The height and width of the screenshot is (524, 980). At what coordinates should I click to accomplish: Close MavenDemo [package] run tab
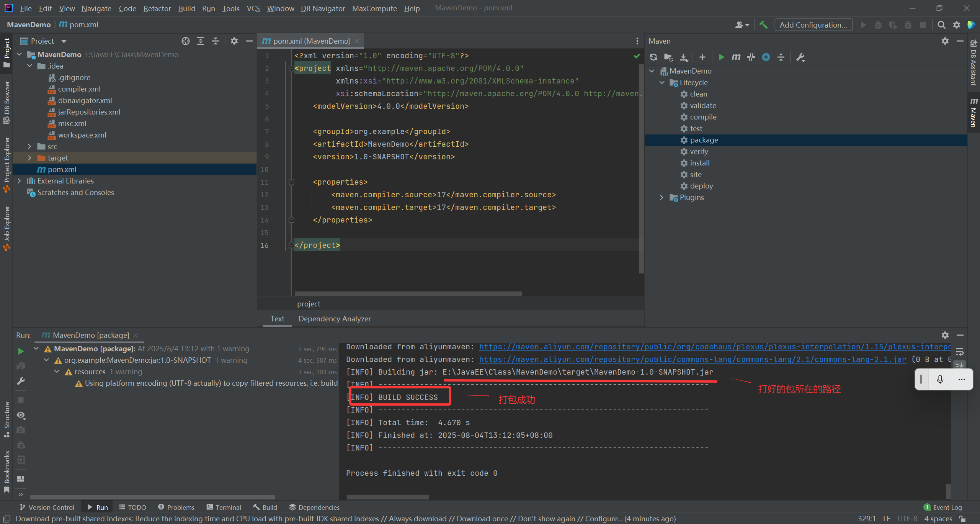(136, 335)
